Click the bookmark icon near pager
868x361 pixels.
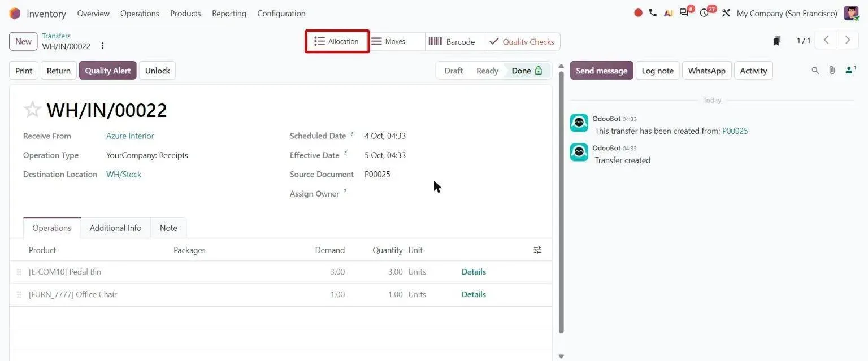777,41
